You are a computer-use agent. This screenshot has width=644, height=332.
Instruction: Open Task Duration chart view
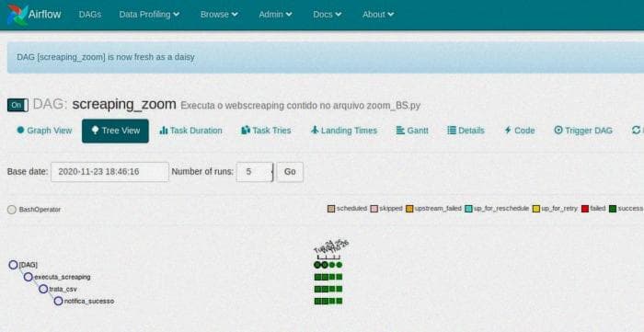[191, 131]
